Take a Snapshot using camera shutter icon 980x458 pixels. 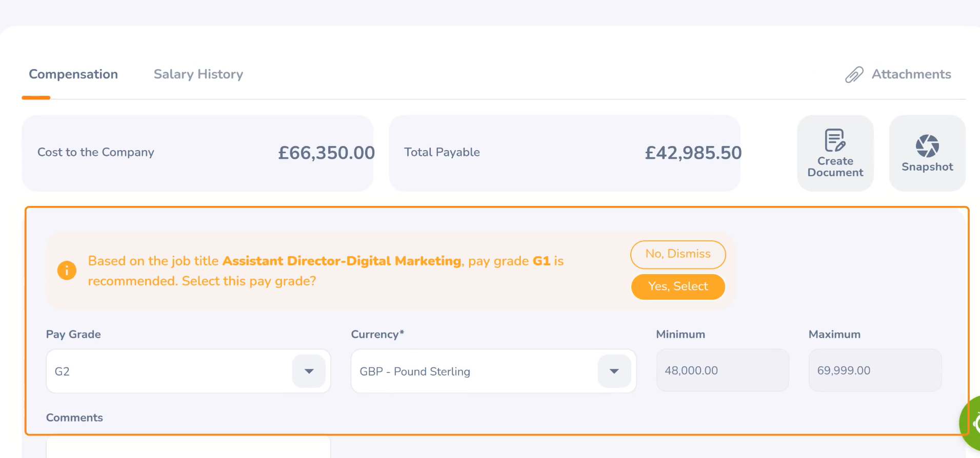(927, 146)
